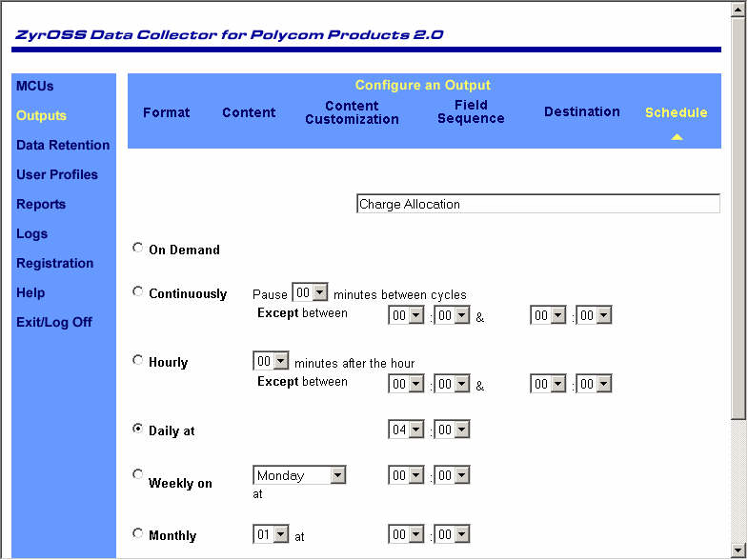Click Exit/Log Off link
This screenshot has height=560, width=748.
(x=54, y=323)
